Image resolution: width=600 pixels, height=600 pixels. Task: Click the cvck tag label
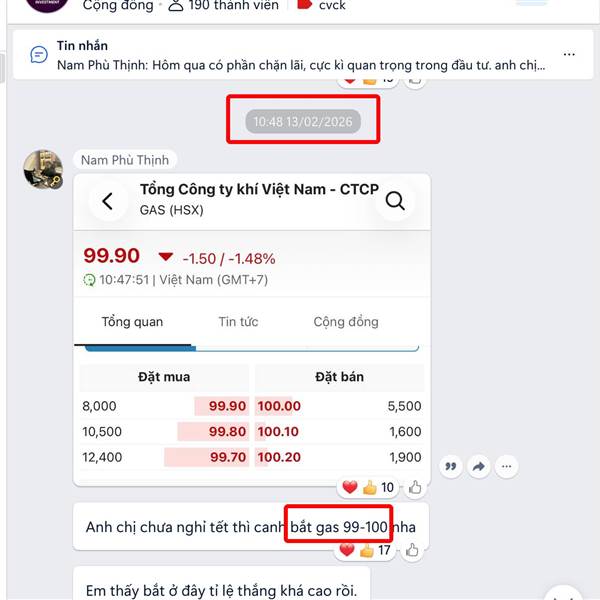pyautogui.click(x=332, y=5)
